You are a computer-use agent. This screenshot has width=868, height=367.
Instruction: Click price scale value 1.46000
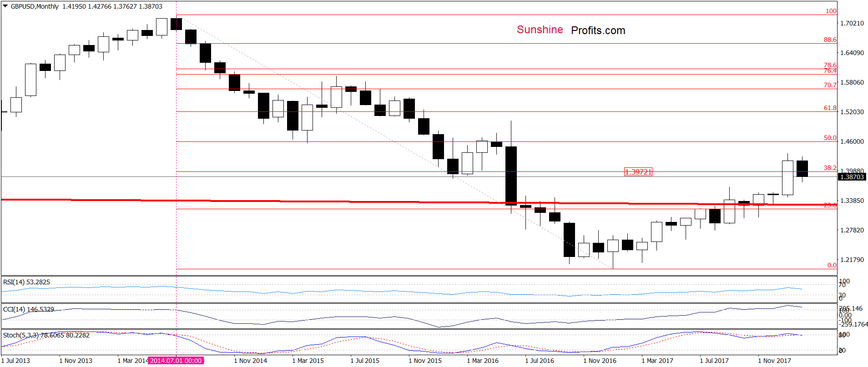[852, 141]
